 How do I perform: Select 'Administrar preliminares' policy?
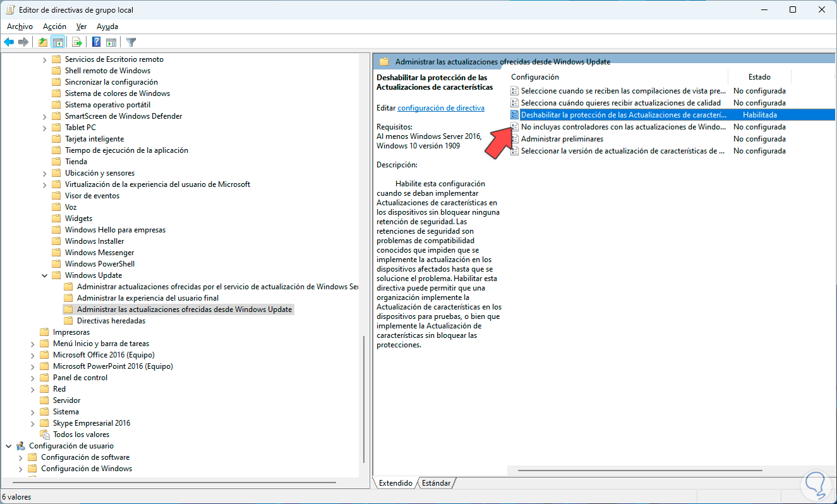tap(562, 139)
